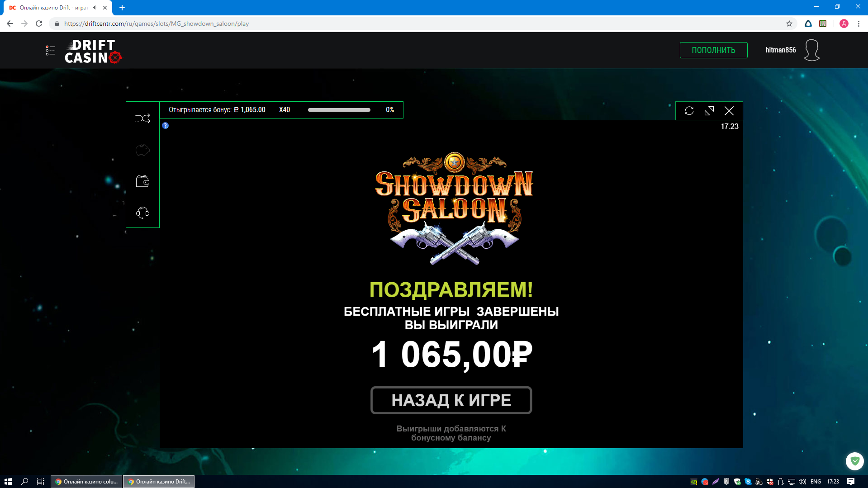This screenshot has width=868, height=488.
Task: Mute the tab via speaker icon
Action: click(95, 8)
